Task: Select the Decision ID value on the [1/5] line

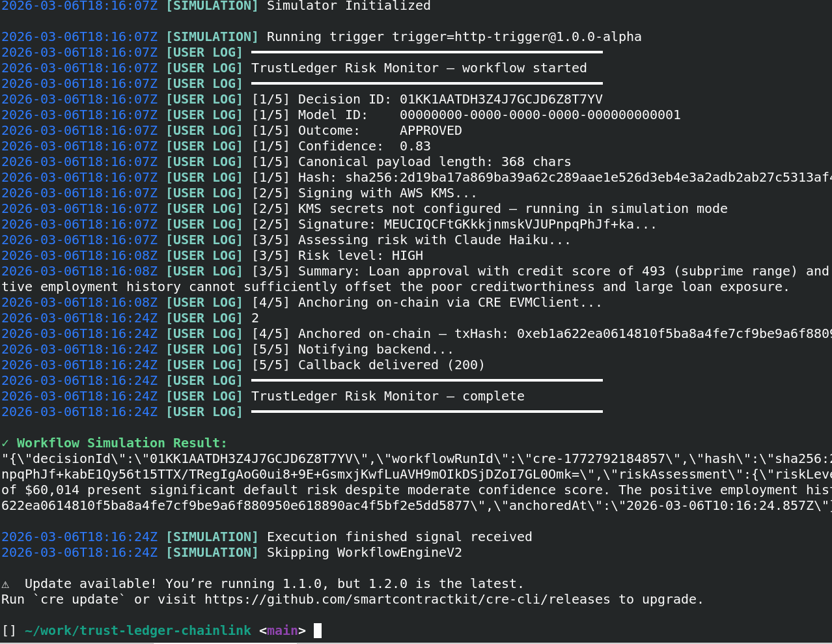Action: coord(501,100)
